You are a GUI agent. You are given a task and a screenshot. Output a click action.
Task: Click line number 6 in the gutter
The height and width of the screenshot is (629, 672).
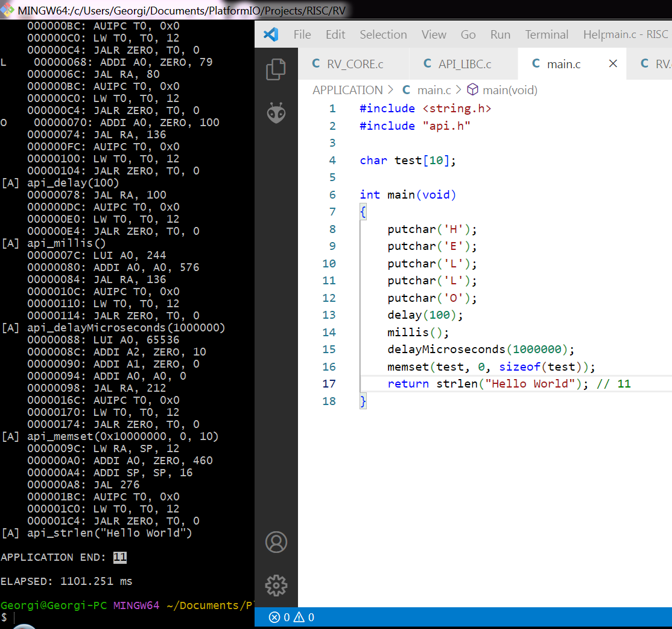[332, 194]
